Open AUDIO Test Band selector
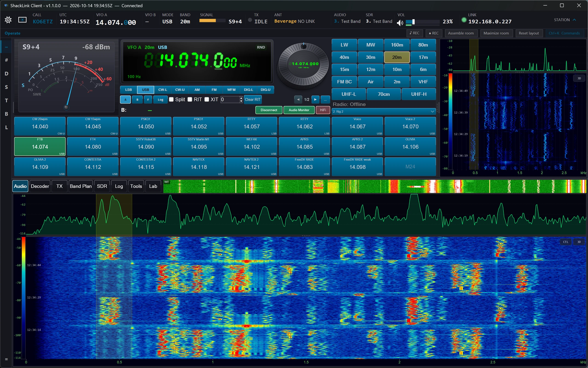The width and height of the screenshot is (588, 368). [x=347, y=21]
